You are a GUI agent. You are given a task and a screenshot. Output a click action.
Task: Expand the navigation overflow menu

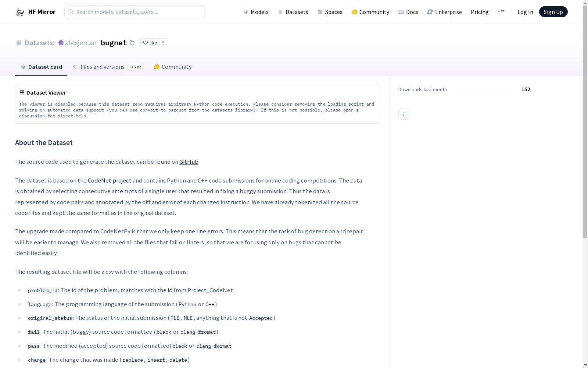pyautogui.click(x=501, y=12)
